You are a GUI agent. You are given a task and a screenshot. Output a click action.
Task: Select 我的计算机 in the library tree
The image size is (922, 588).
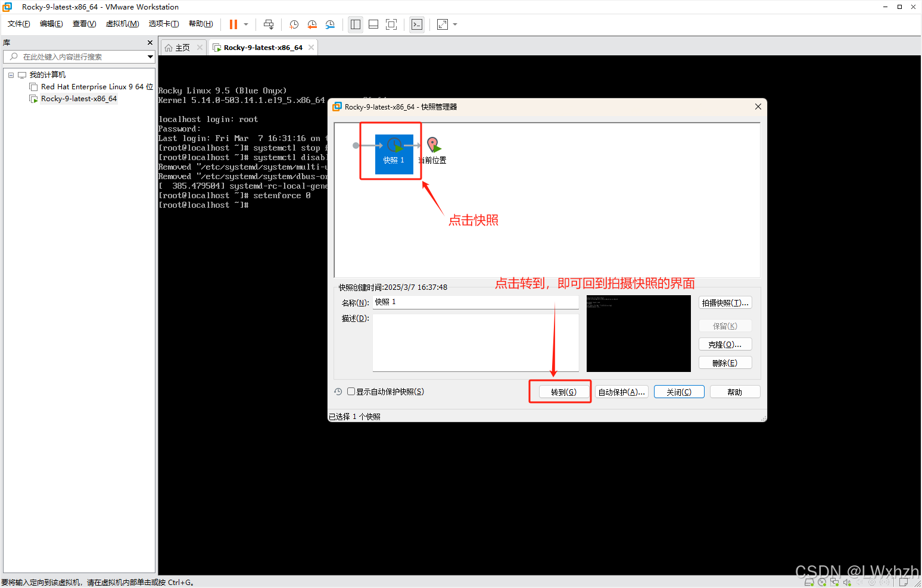[x=48, y=75]
